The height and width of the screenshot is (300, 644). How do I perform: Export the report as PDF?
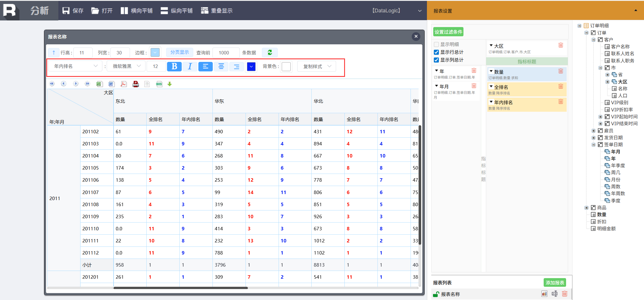coord(124,84)
